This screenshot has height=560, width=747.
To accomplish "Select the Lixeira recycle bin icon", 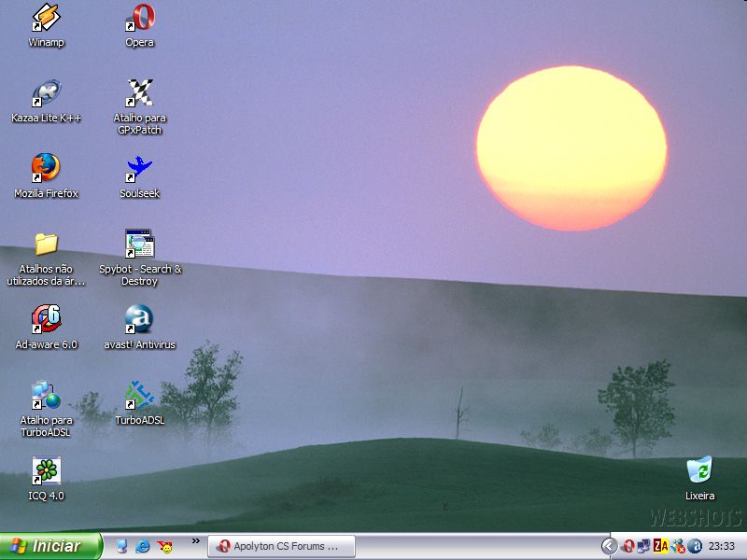I will tap(699, 471).
